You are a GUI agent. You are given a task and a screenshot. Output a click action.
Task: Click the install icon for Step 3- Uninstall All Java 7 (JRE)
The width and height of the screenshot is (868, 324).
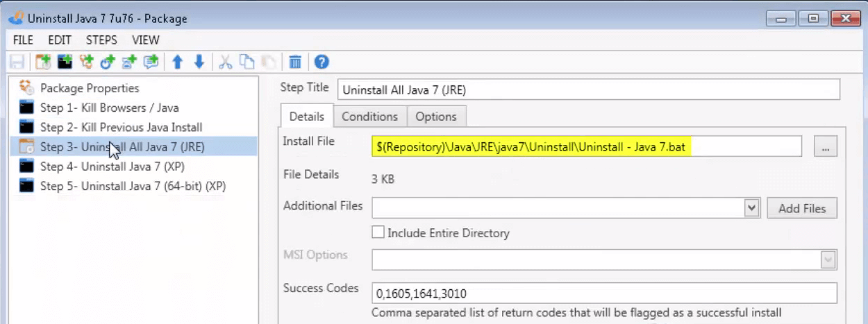[x=26, y=146]
